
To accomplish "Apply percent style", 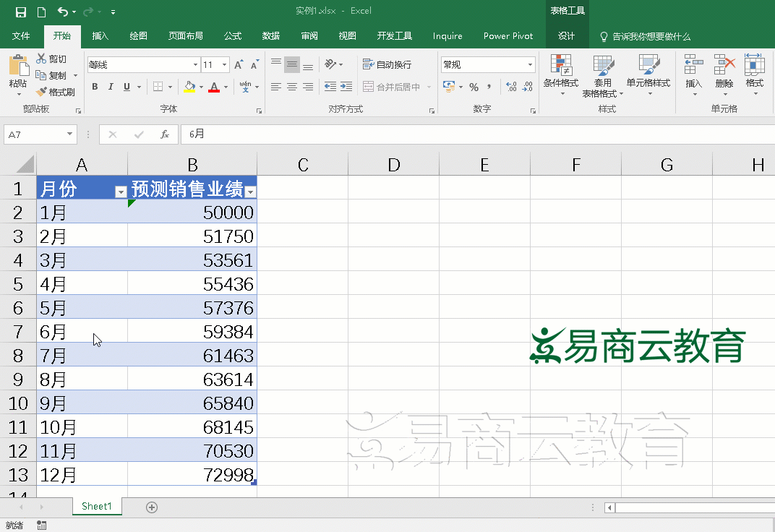I will [x=474, y=87].
